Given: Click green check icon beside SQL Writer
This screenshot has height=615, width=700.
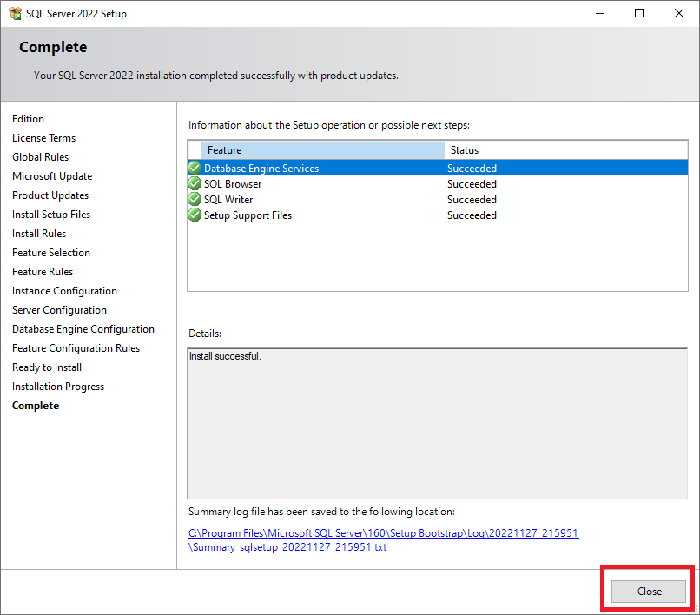Looking at the screenshot, I should click(x=195, y=200).
